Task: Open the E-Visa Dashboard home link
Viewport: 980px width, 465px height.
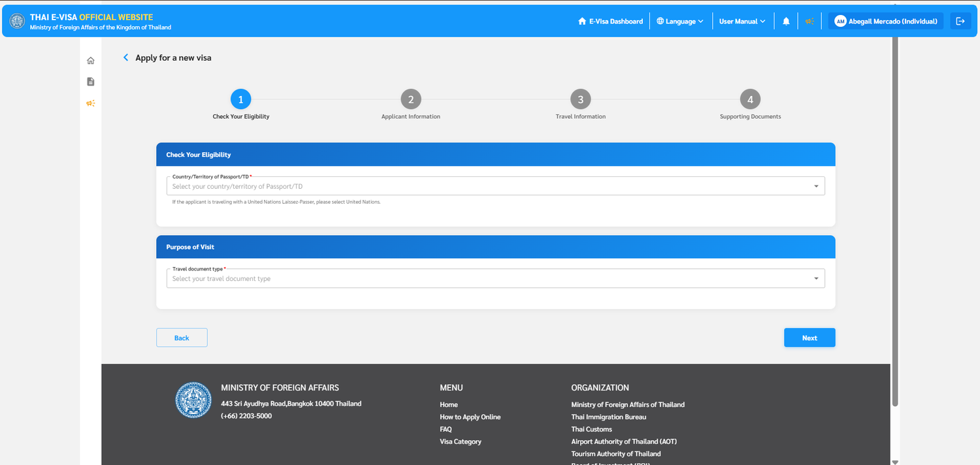Action: pos(610,22)
